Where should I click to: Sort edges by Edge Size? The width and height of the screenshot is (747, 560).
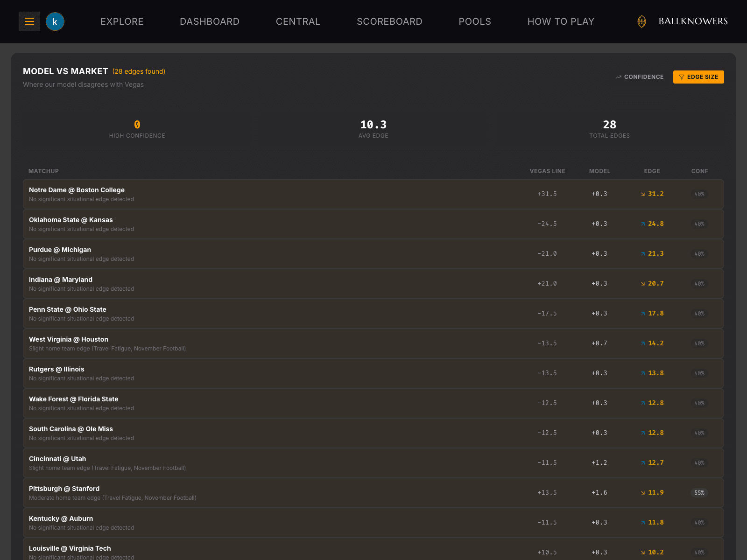pos(698,77)
